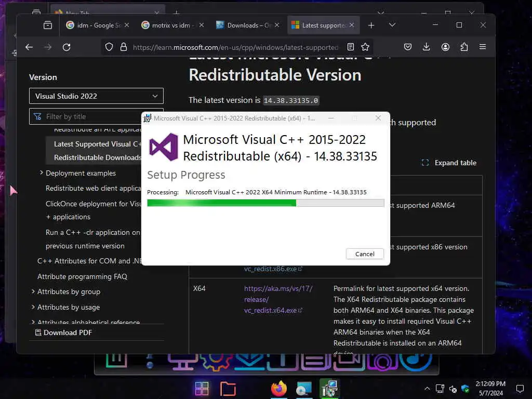Open the clock showing 2:12:09 PM
Screen dimensions: 532x399
(490, 389)
